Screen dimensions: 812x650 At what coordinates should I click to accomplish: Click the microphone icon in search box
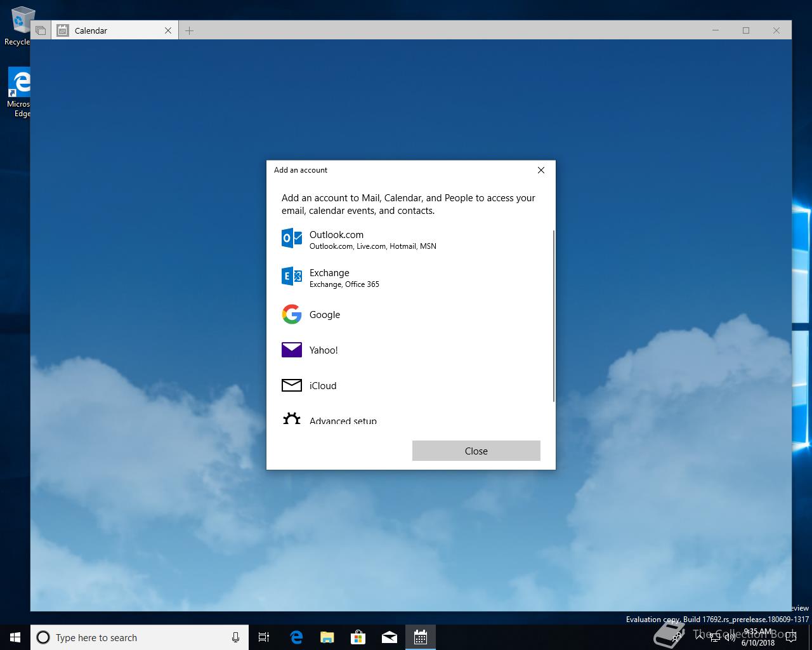[235, 637]
